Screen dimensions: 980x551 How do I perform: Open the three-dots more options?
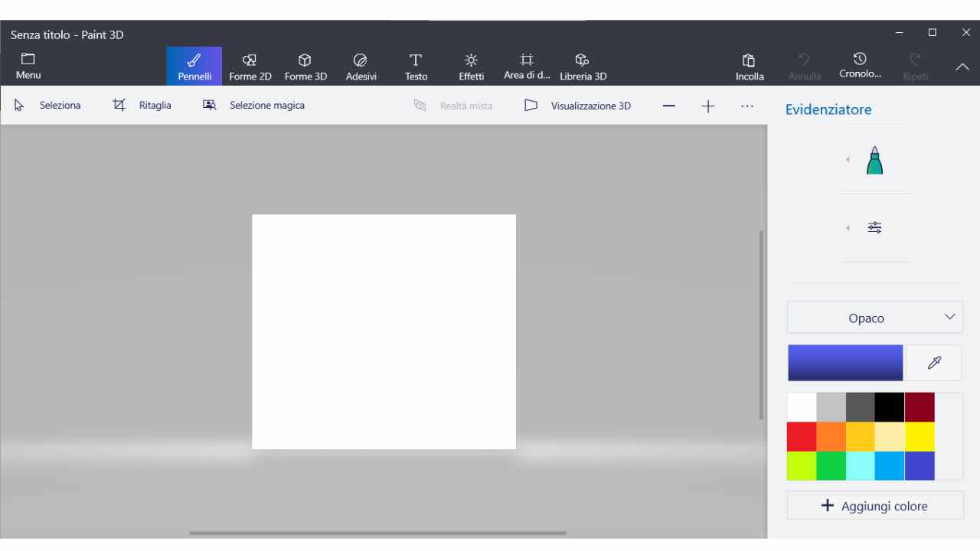[747, 106]
